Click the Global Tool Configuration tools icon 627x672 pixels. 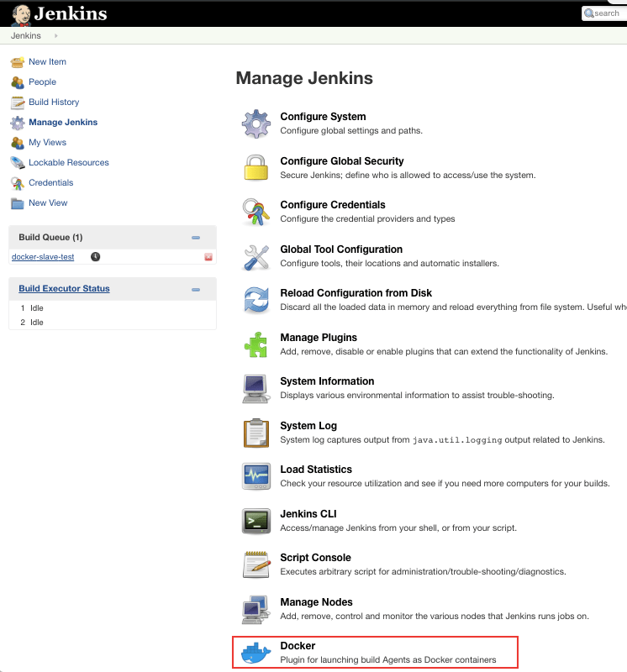tap(256, 257)
